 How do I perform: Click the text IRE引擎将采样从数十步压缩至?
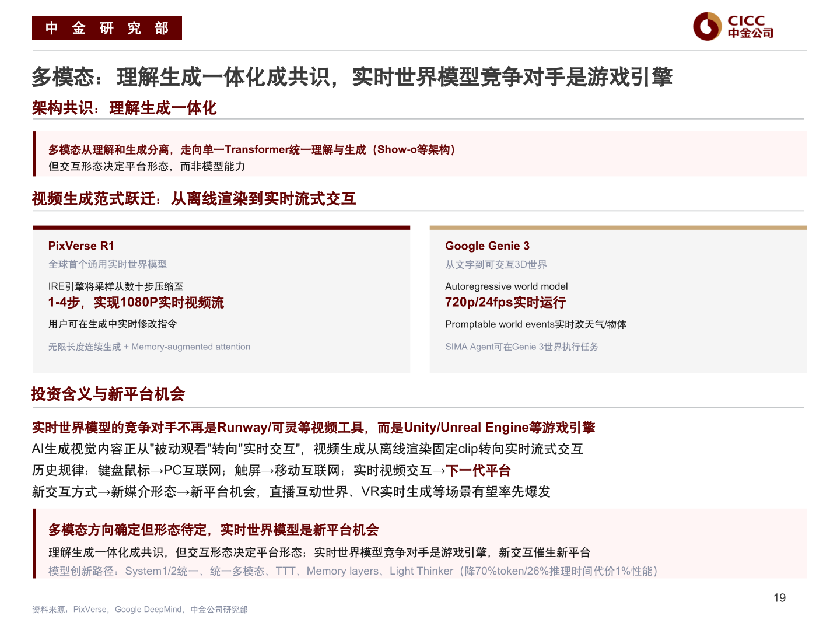116,286
